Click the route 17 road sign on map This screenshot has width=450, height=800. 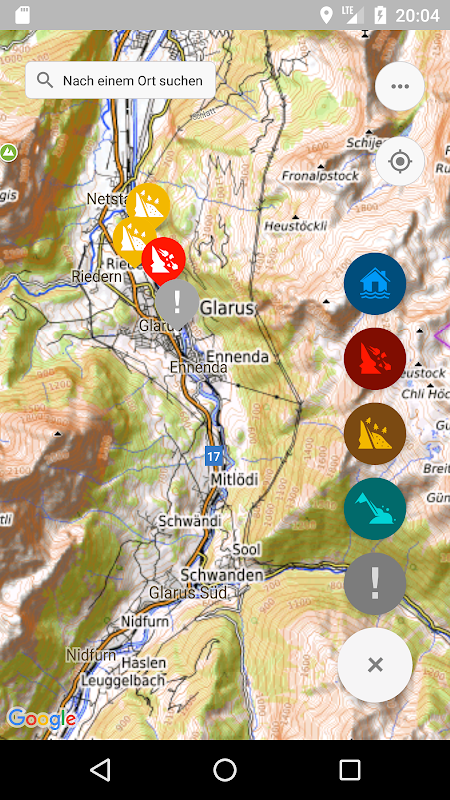tap(213, 456)
